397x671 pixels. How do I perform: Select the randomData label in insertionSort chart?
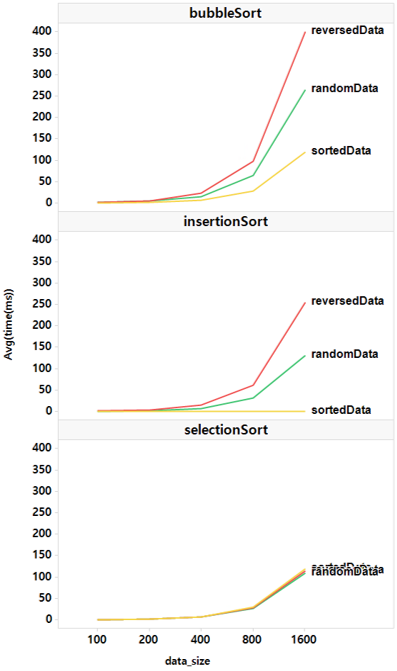pyautogui.click(x=344, y=354)
